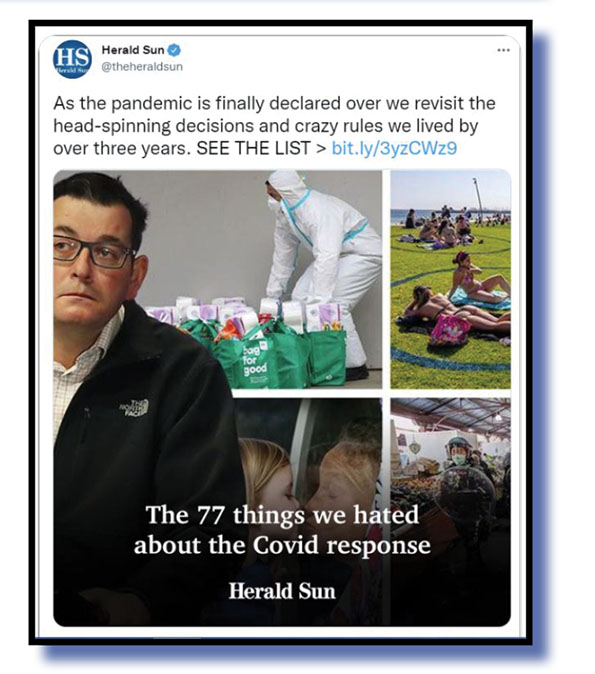Open the Herald Sun HS profile avatar

(72, 59)
